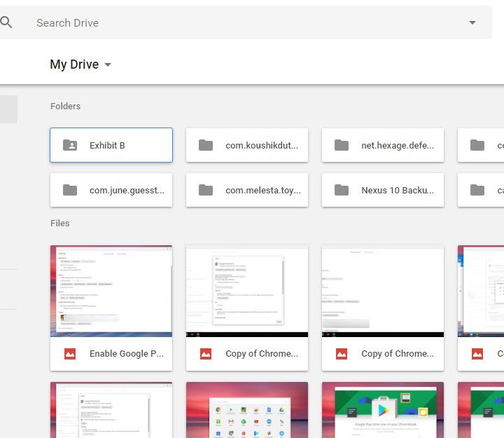Select thumbnail above the second Copy of Chrome...

(x=383, y=292)
